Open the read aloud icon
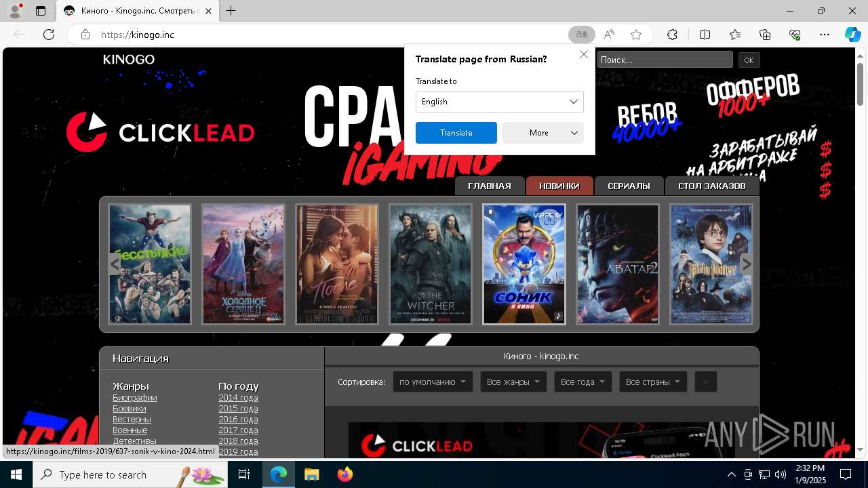Image resolution: width=868 pixels, height=488 pixels. (609, 35)
